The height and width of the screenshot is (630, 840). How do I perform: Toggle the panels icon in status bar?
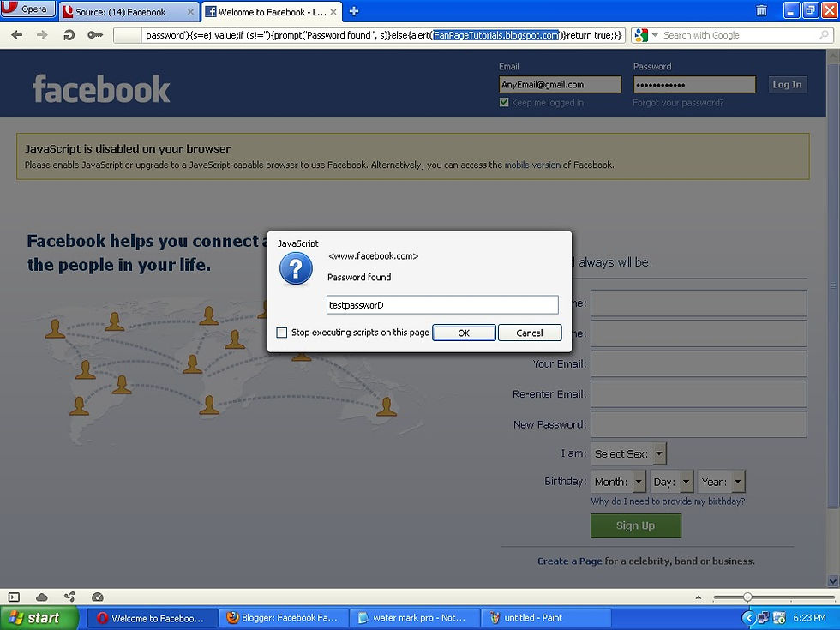tap(14, 597)
